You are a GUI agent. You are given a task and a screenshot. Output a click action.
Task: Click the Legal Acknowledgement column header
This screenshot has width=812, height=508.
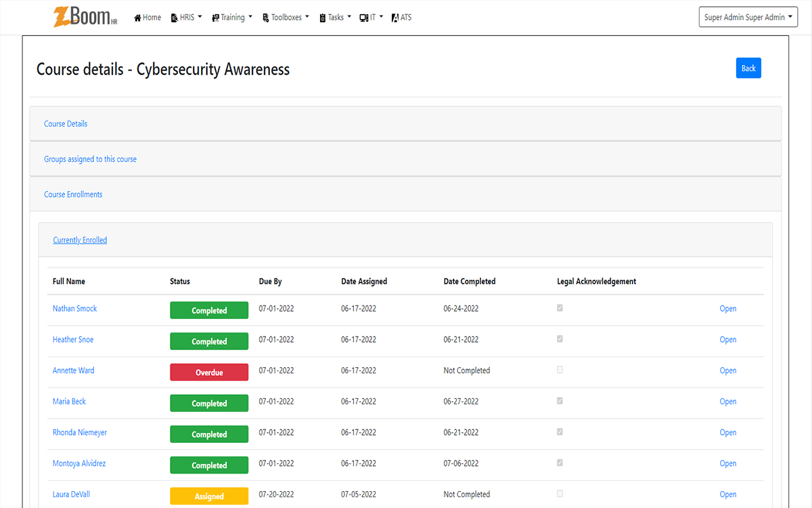pos(597,281)
